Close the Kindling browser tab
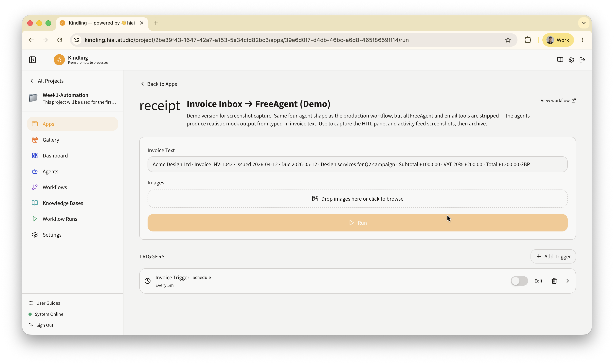614x364 pixels. [x=141, y=23]
